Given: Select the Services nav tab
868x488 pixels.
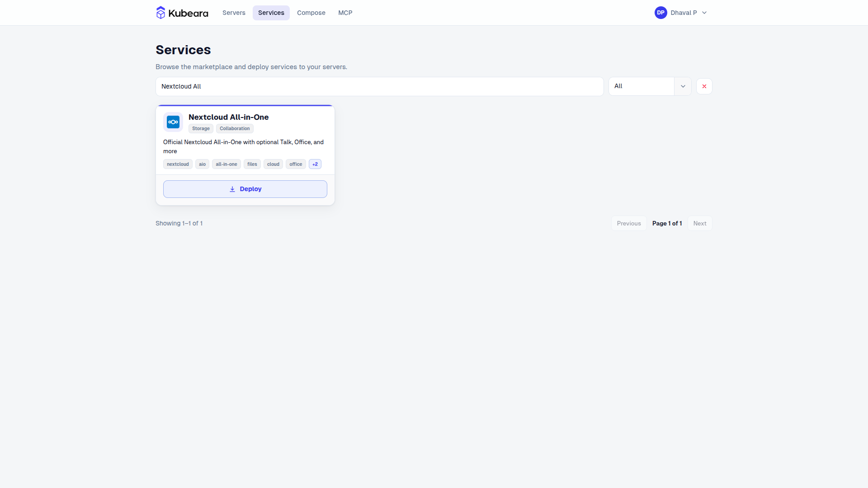Looking at the screenshot, I should pos(271,13).
